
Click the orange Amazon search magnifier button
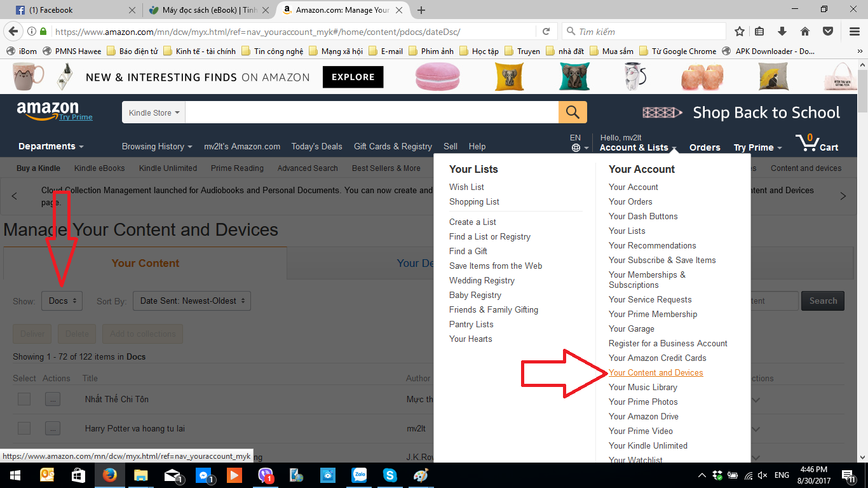[573, 112]
